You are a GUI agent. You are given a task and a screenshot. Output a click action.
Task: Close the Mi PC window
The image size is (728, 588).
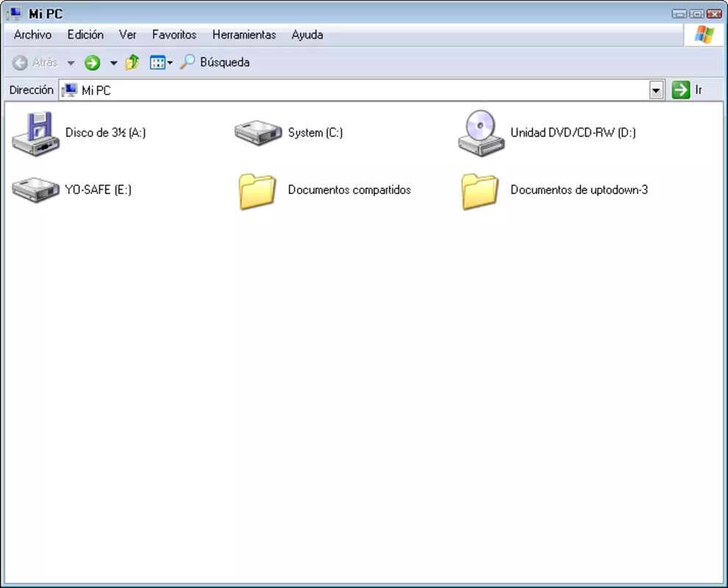pyautogui.click(x=714, y=14)
